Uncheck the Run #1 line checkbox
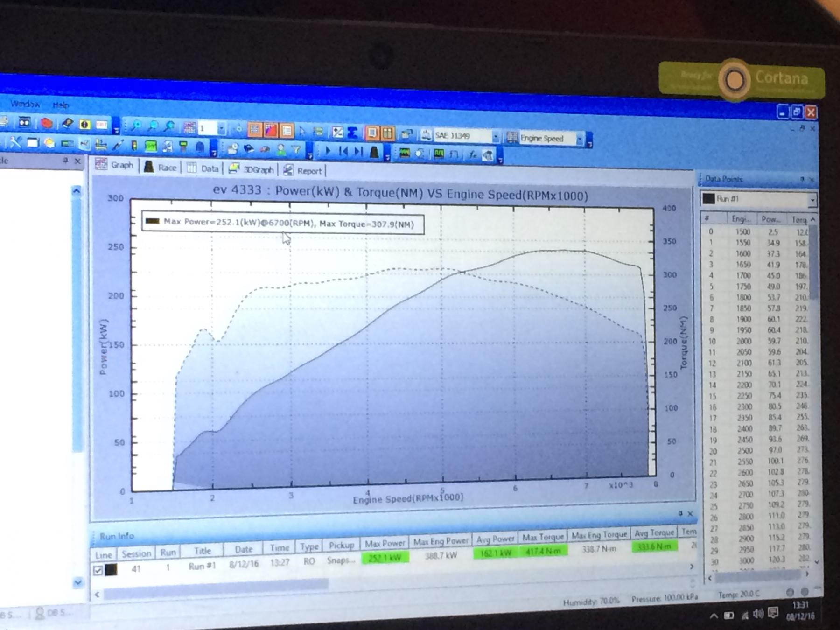The width and height of the screenshot is (840, 630). pyautogui.click(x=98, y=570)
